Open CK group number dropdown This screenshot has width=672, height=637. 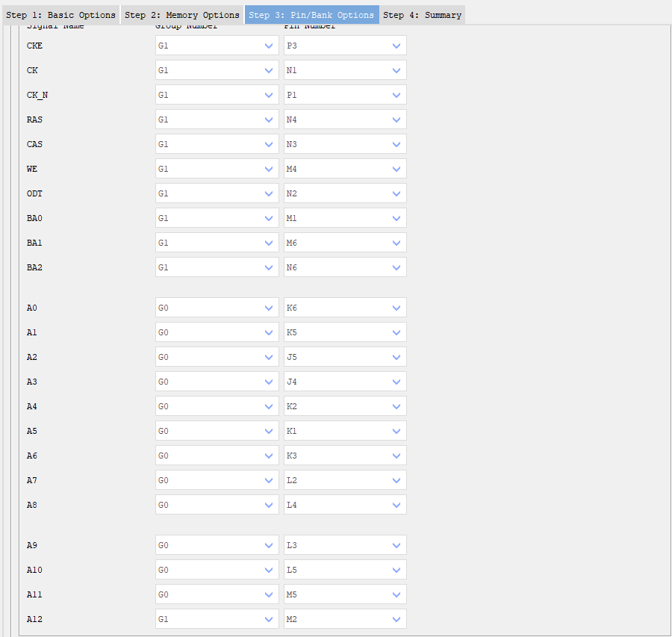(x=217, y=70)
